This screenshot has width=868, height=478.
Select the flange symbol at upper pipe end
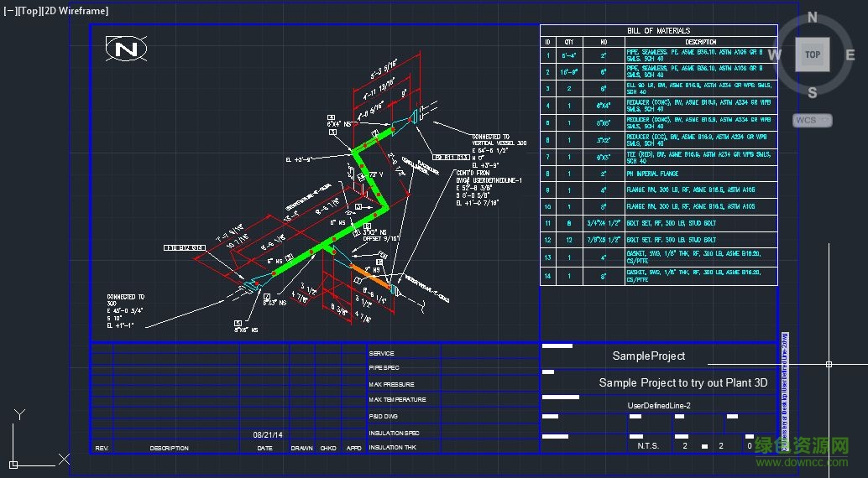click(415, 118)
